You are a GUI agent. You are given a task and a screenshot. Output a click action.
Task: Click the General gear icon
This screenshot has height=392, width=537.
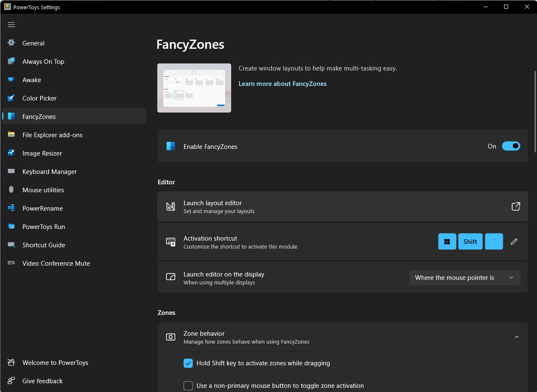(x=11, y=43)
